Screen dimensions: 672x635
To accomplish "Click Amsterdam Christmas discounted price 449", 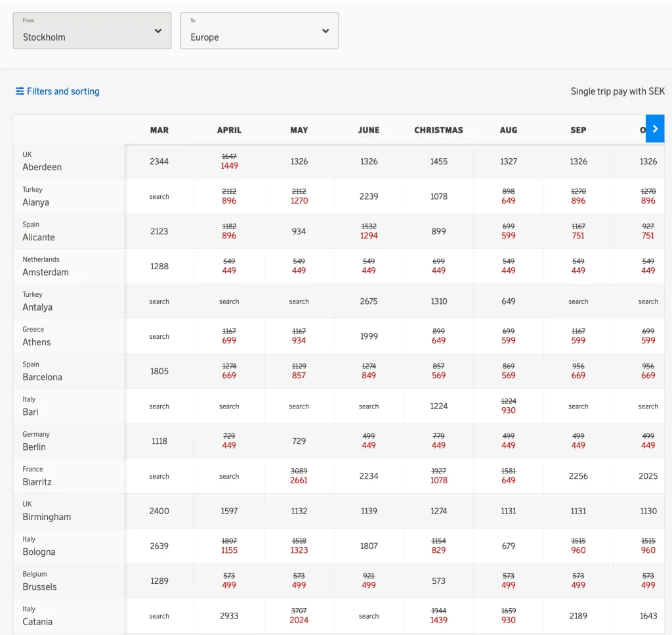I will tap(439, 271).
